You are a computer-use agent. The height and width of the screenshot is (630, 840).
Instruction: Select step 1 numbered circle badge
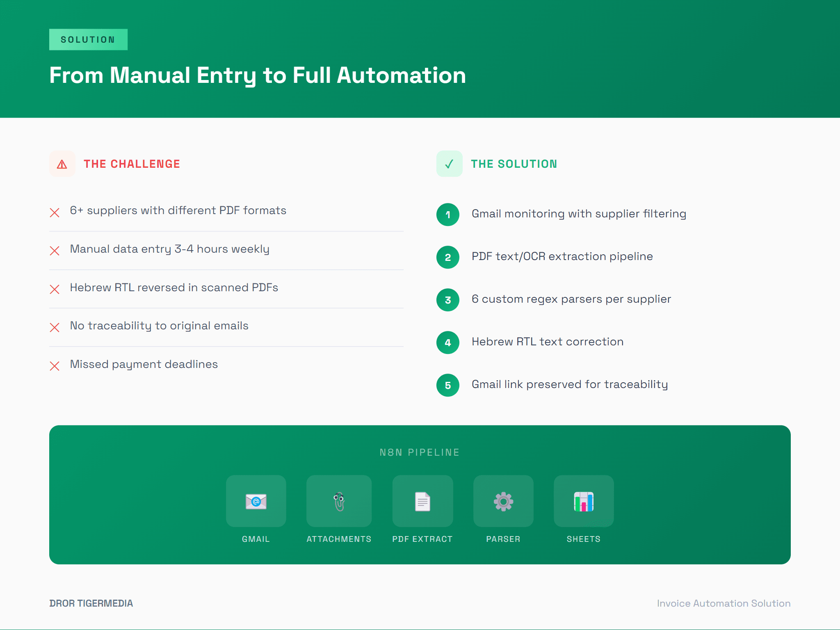pos(448,215)
